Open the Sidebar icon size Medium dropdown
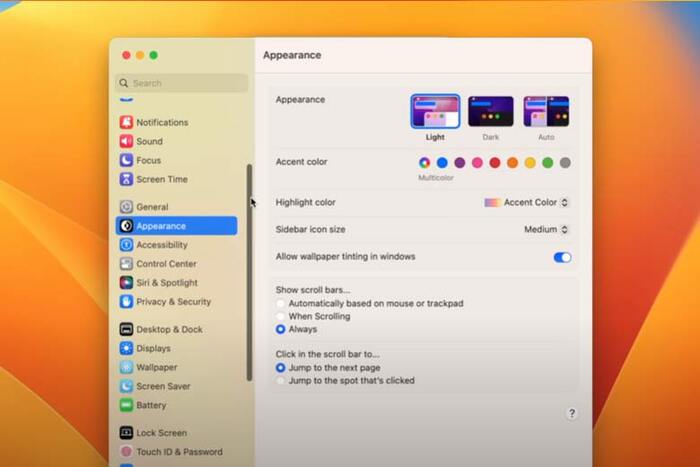Screen dimensions: 700x467 point(546,229)
